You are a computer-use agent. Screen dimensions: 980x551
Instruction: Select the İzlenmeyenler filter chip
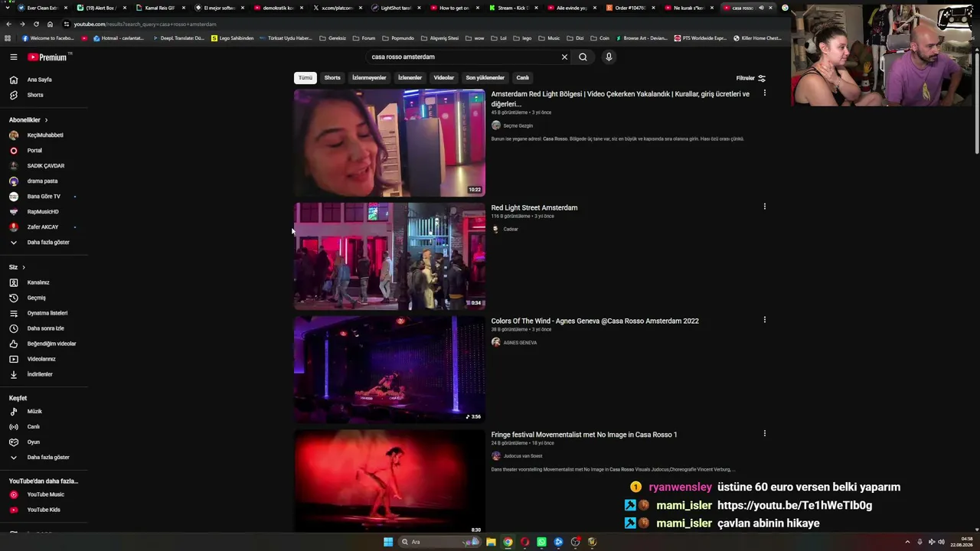pos(369,78)
